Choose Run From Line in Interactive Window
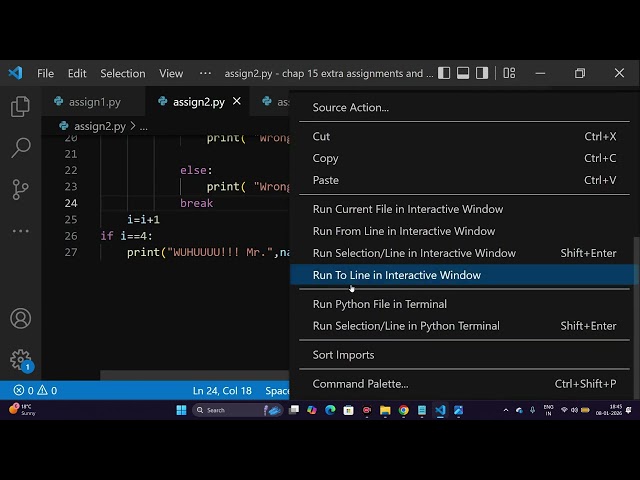Viewport: 640px width, 480px height. [x=464, y=231]
